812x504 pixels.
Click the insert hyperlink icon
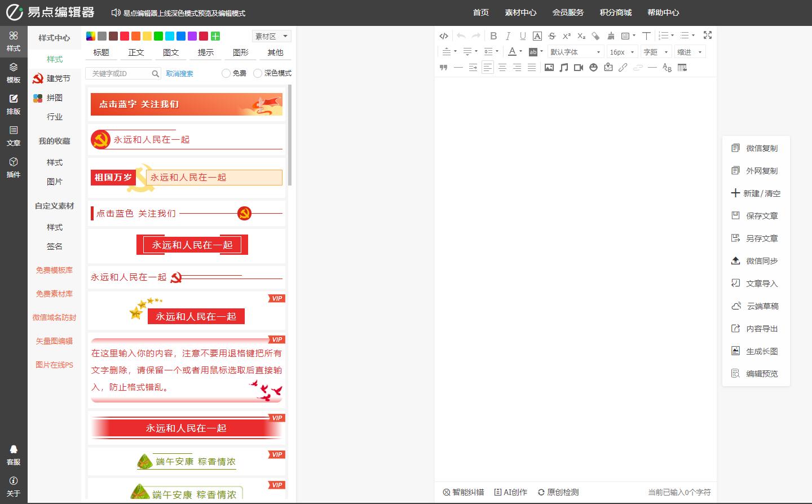click(x=623, y=67)
